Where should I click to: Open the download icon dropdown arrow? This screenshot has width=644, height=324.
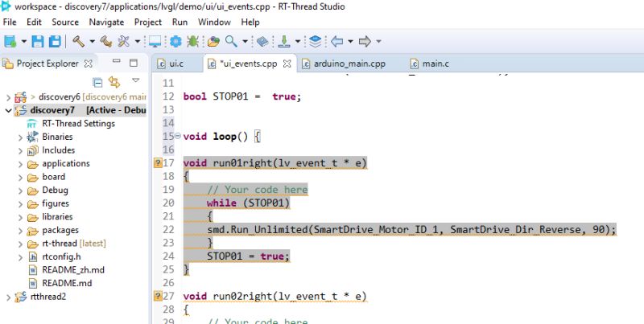pos(298,42)
